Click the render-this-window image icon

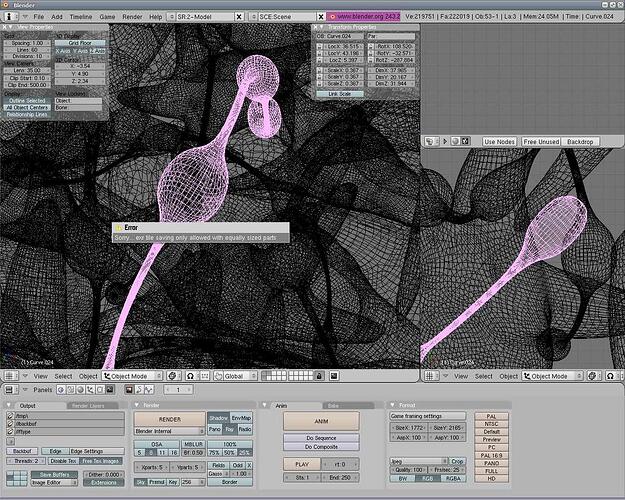click(334, 376)
